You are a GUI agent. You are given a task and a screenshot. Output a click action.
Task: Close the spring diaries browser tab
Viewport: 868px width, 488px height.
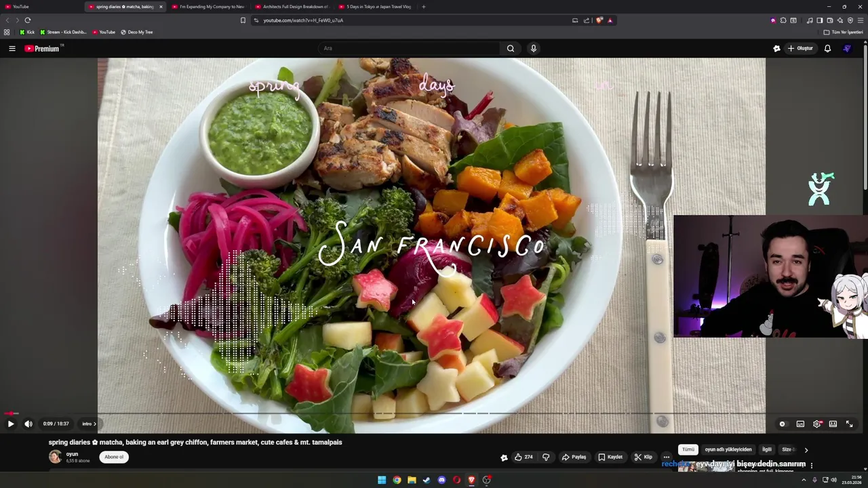(x=161, y=7)
